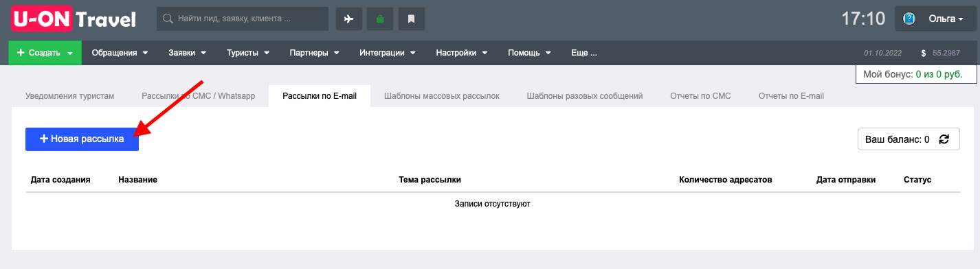
Task: Click the exchange rate 55.2987
Action: (946, 53)
